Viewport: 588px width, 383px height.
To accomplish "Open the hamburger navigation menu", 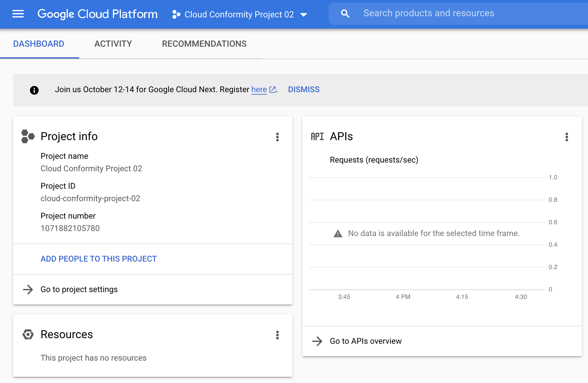I will click(18, 14).
